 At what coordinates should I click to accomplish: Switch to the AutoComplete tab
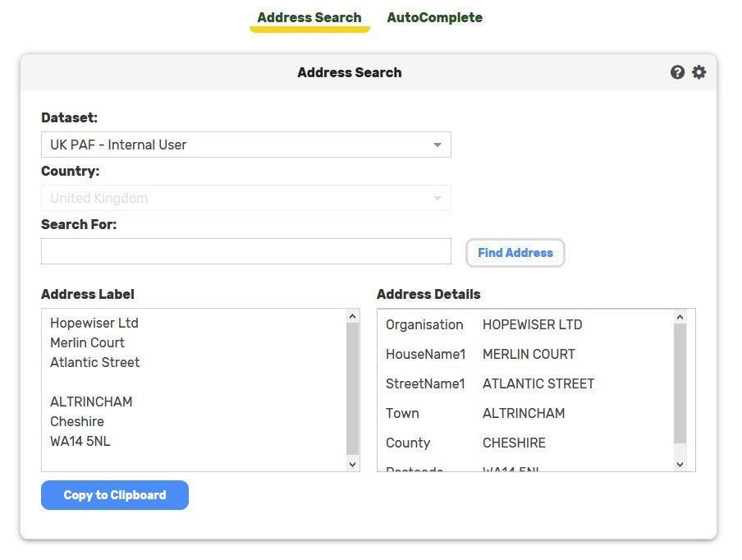434,16
